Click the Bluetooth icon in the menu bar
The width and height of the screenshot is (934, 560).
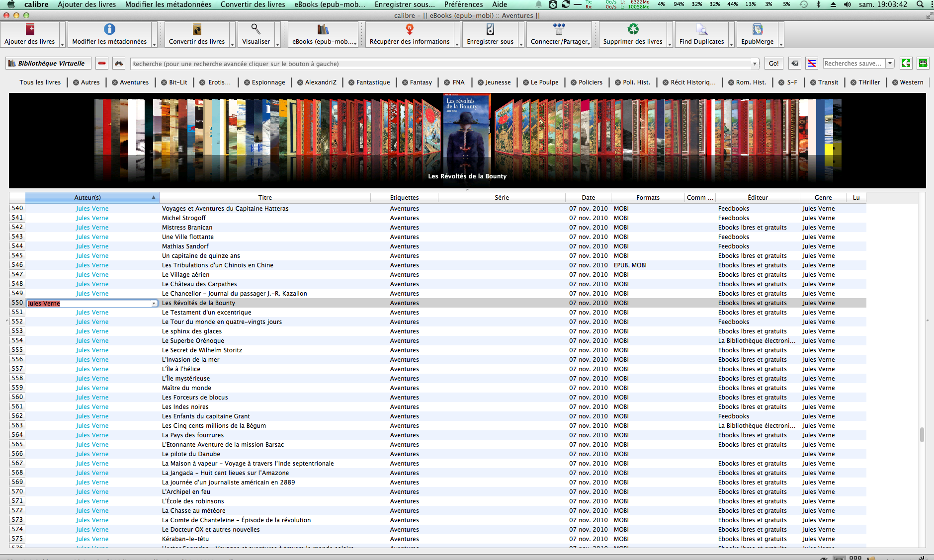point(819,4)
